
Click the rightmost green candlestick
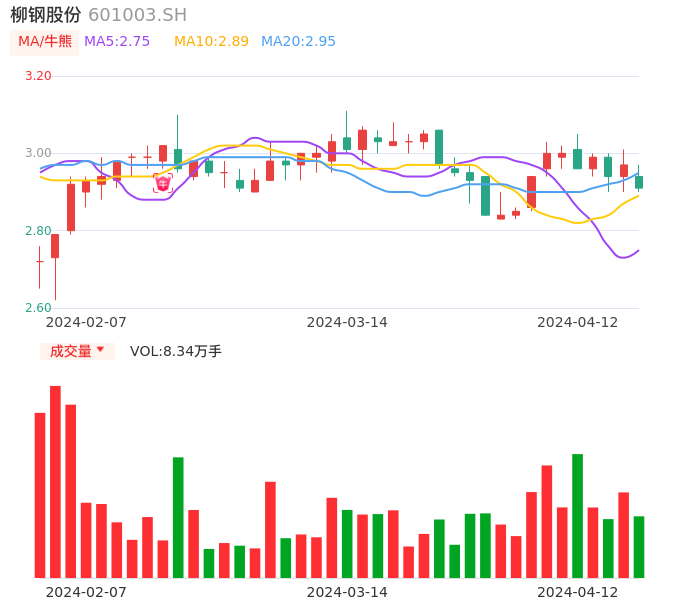[x=639, y=182]
